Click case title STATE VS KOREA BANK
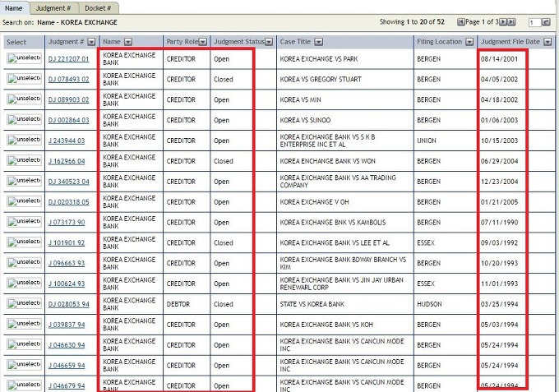 312,304
